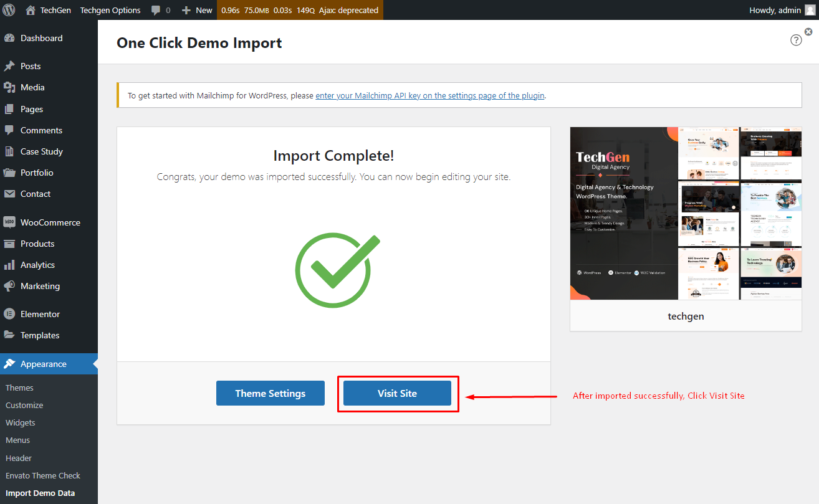Click the Visit Site button
819x504 pixels.
pos(397,393)
